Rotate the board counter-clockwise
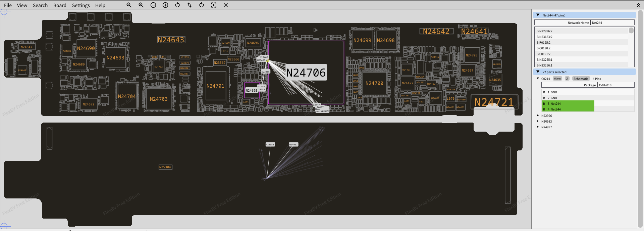 [x=177, y=5]
